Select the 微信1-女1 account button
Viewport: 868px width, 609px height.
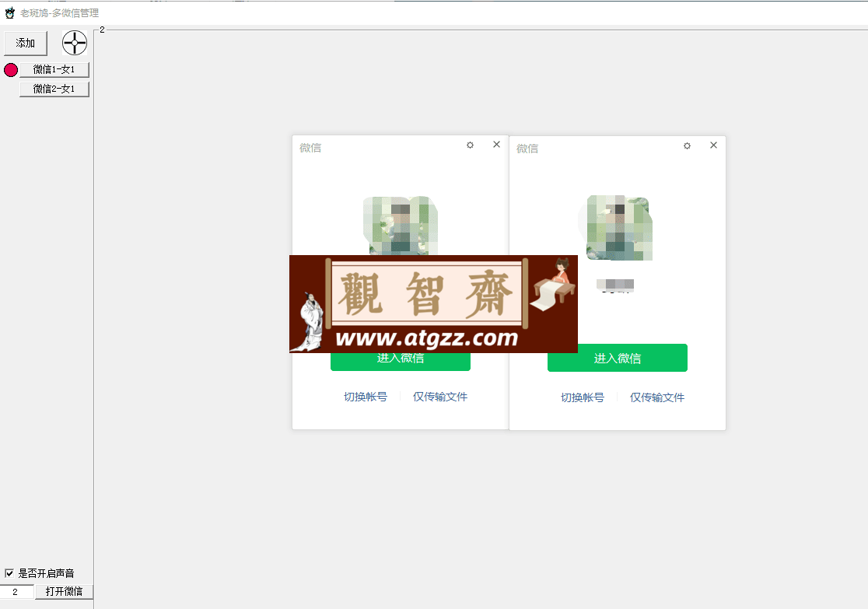click(x=54, y=70)
